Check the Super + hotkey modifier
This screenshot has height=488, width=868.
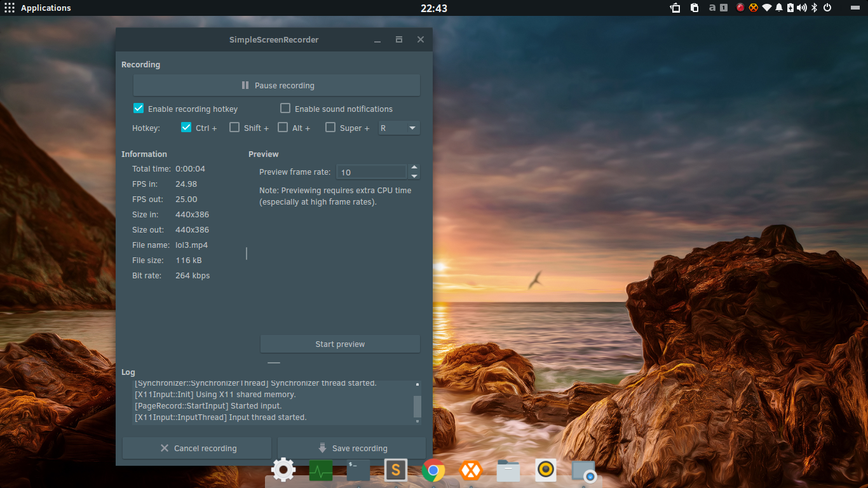(330, 127)
